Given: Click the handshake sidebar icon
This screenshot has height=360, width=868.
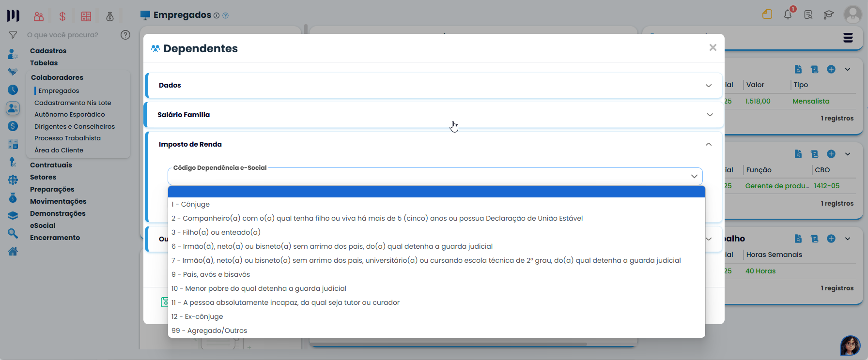Looking at the screenshot, I should pos(13,72).
